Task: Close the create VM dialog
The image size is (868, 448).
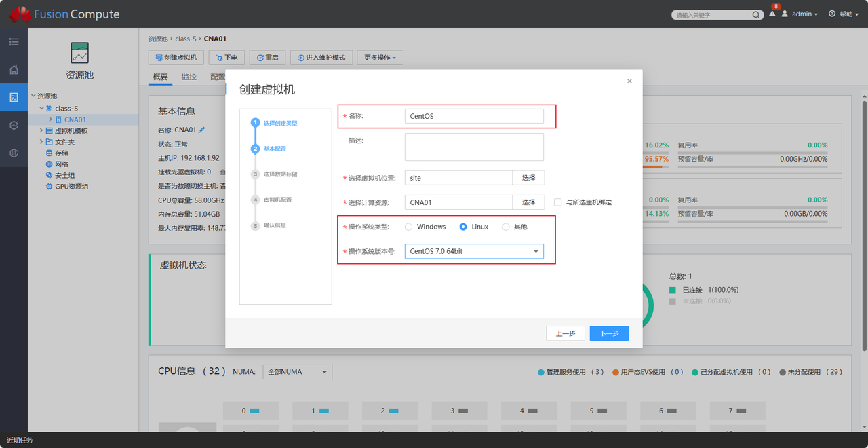Action: click(629, 81)
